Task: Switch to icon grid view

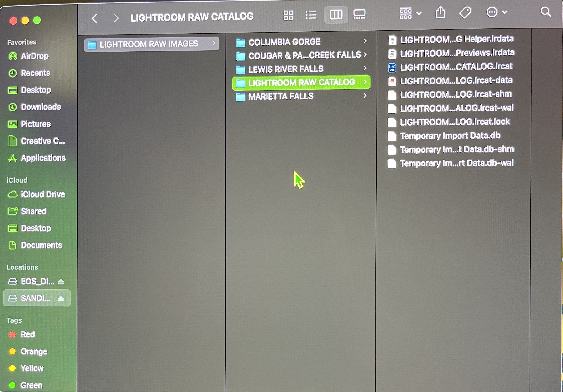Action: click(289, 15)
